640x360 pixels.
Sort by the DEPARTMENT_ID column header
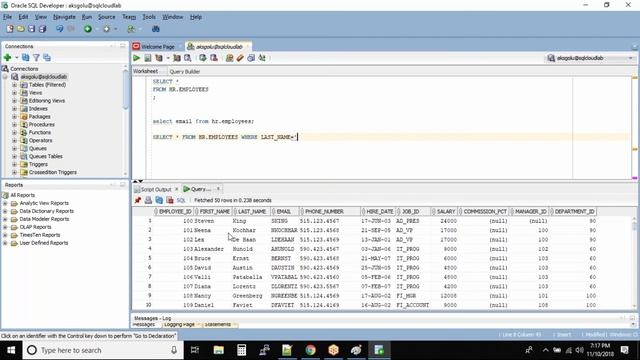click(573, 211)
